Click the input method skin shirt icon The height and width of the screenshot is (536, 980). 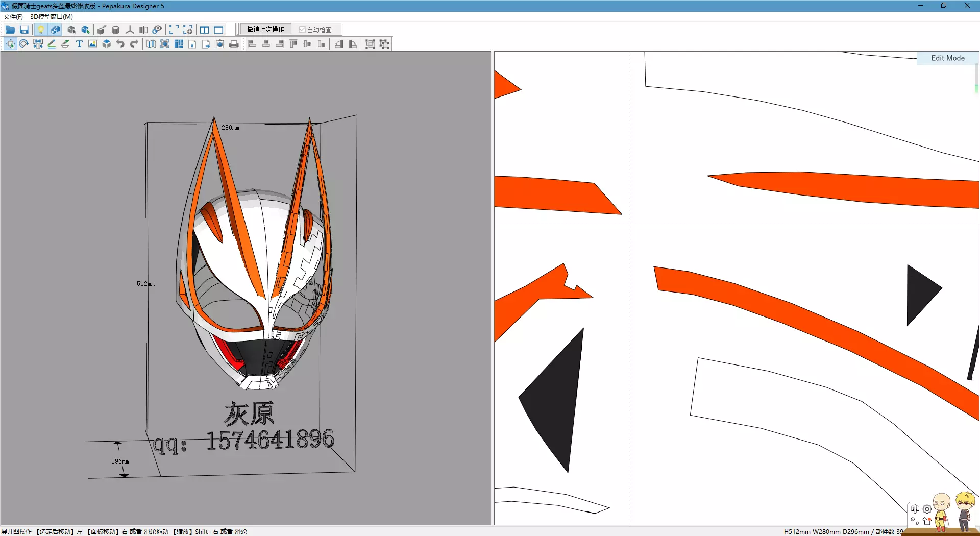tap(927, 521)
